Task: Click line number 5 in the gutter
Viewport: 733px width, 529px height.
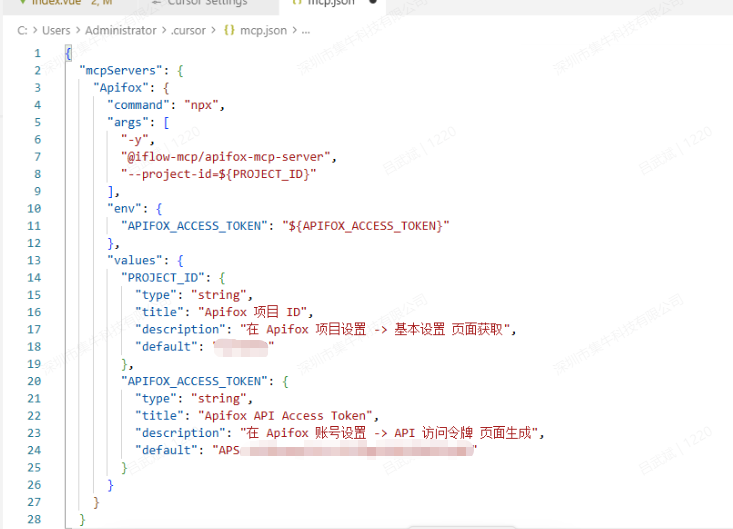Action: (x=37, y=122)
